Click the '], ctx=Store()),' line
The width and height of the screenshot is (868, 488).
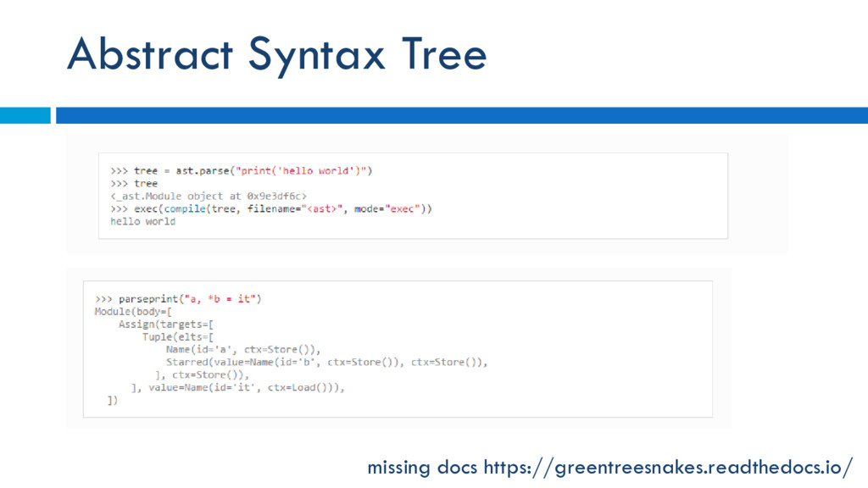(202, 375)
